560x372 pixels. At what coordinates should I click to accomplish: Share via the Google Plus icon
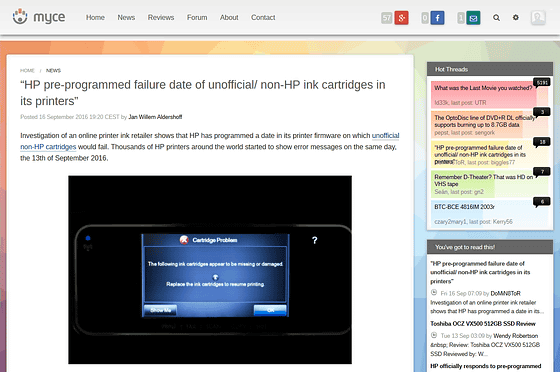pyautogui.click(x=401, y=18)
